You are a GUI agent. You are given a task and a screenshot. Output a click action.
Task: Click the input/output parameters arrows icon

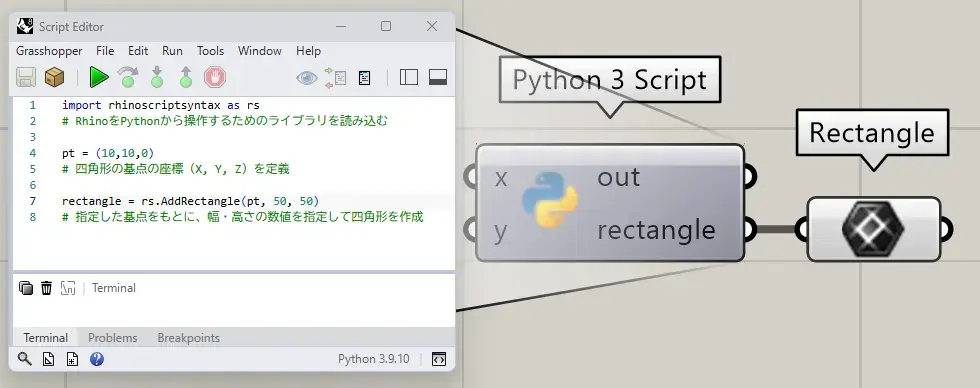tap(336, 77)
